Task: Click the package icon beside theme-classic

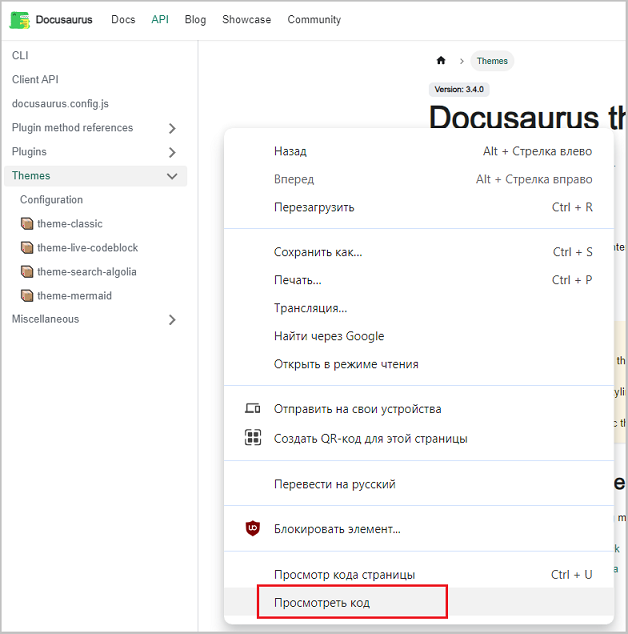Action: pyautogui.click(x=27, y=224)
